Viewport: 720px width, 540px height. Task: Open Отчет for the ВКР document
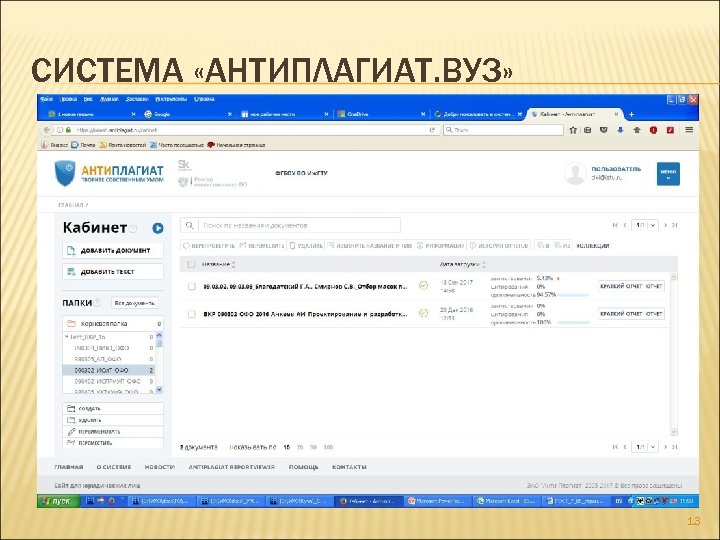(654, 314)
